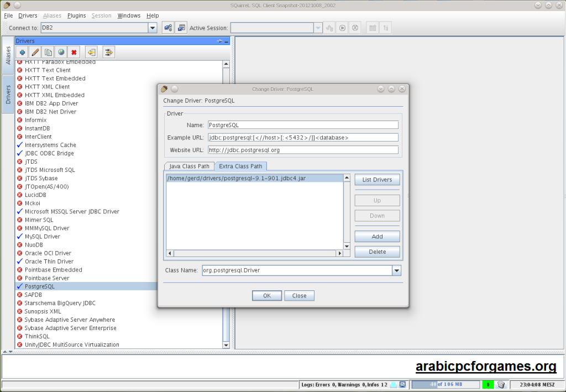Click the blue plus create new driver icon
566x392 pixels.
click(x=22, y=53)
